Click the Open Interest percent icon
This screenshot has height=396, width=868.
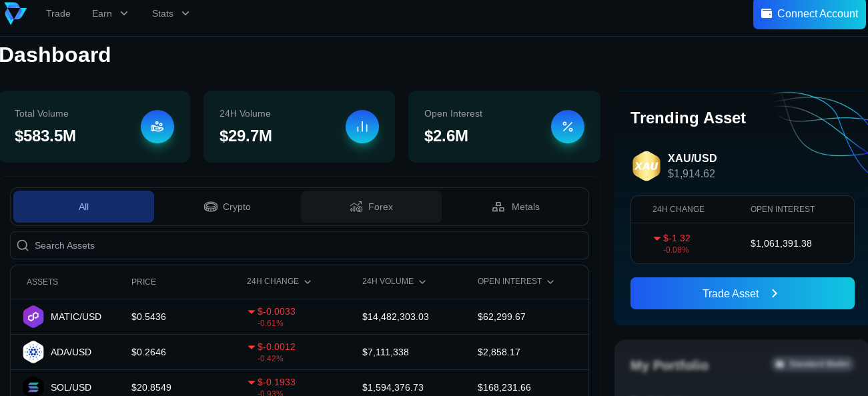click(x=568, y=127)
